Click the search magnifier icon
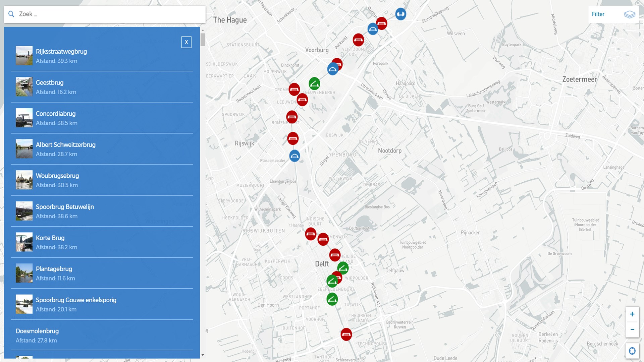 (11, 14)
